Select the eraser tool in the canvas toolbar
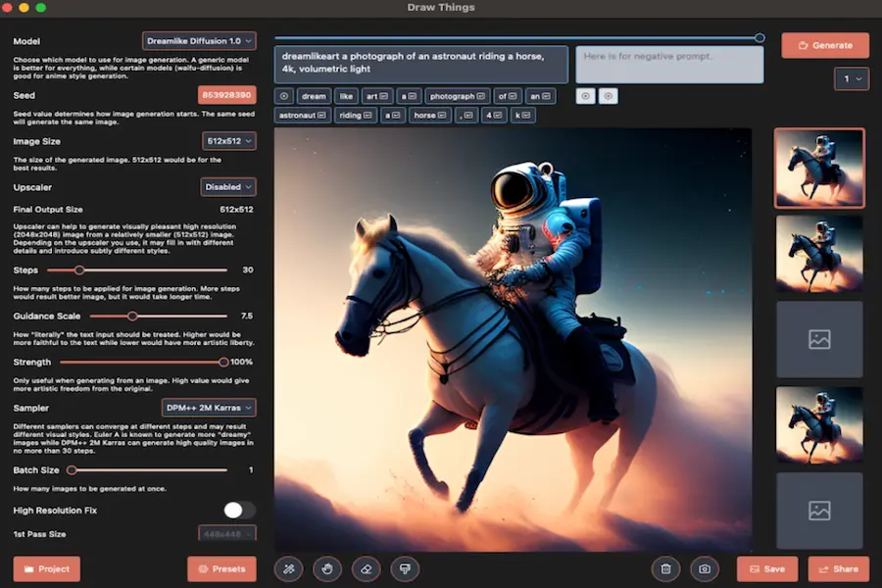Screen dimensions: 882x588 click(x=366, y=568)
